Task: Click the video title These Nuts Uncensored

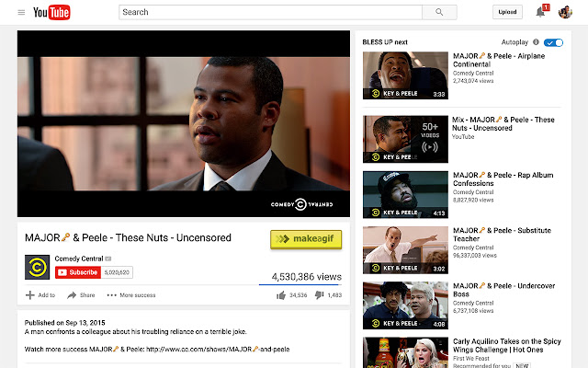Action: pos(128,237)
